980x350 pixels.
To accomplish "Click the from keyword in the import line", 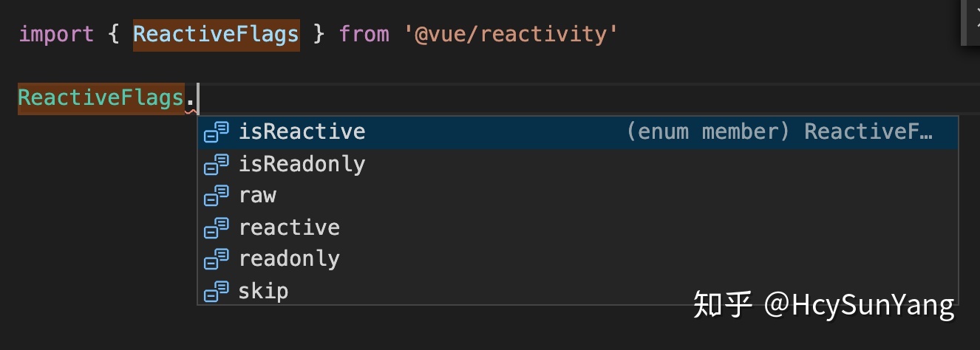I will [x=364, y=34].
